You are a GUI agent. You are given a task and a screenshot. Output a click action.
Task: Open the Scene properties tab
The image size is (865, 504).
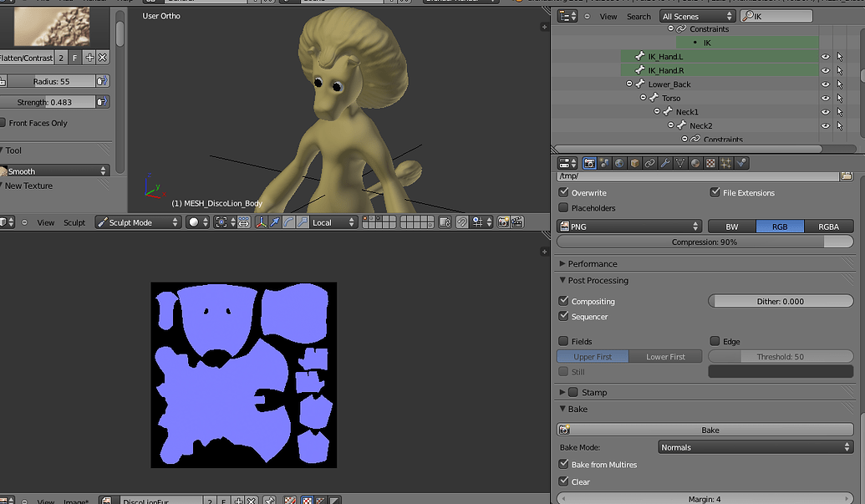(604, 163)
